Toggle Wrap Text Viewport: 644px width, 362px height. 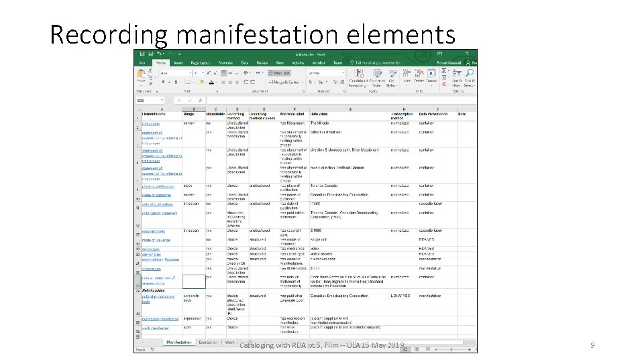point(279,73)
